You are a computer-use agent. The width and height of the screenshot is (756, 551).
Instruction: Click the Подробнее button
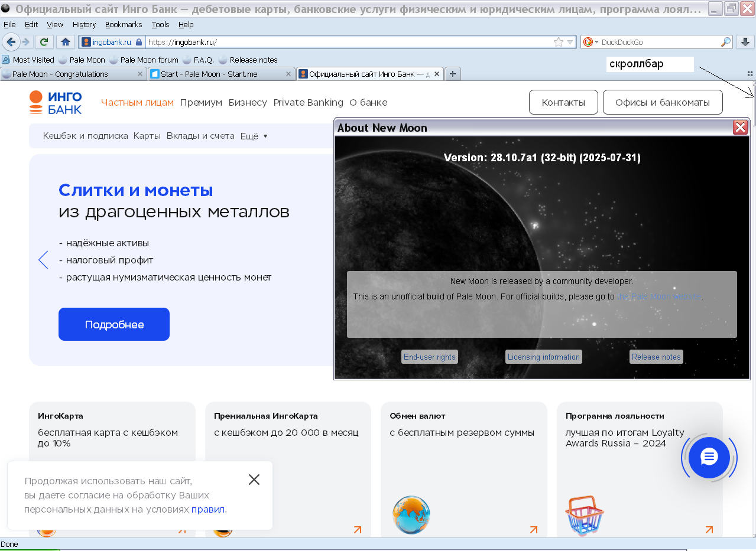coord(114,324)
